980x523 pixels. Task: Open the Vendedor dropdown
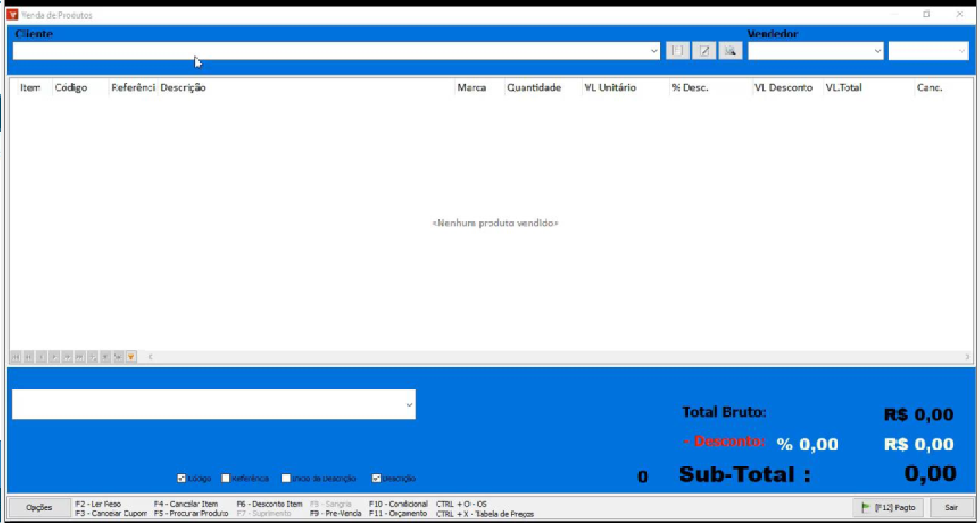pos(877,51)
